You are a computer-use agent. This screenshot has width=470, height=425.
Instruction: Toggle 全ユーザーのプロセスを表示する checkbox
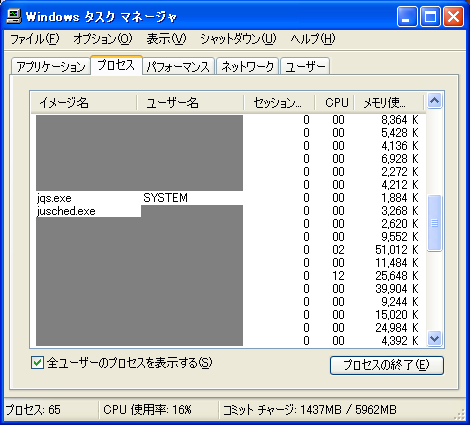tap(37, 363)
